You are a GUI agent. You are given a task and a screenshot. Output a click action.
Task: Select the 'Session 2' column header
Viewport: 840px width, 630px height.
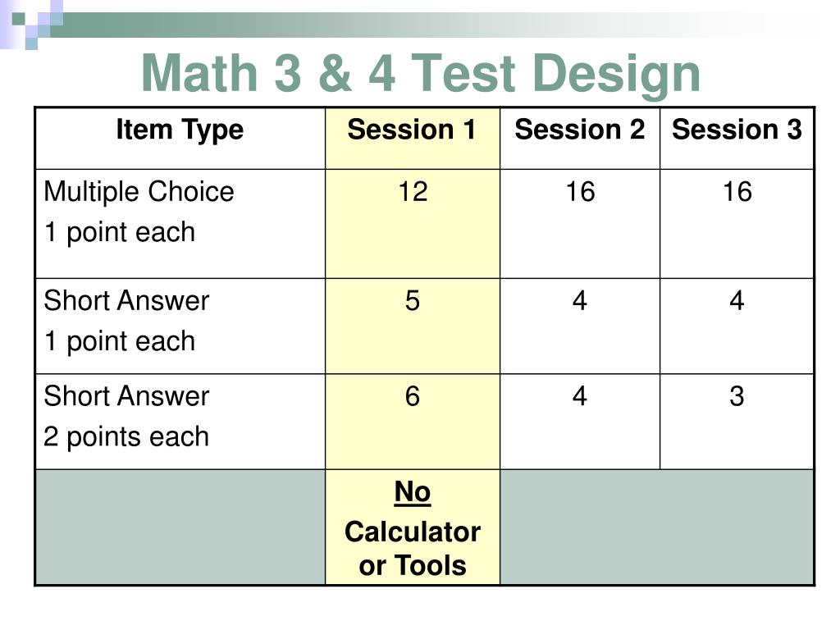tap(580, 129)
